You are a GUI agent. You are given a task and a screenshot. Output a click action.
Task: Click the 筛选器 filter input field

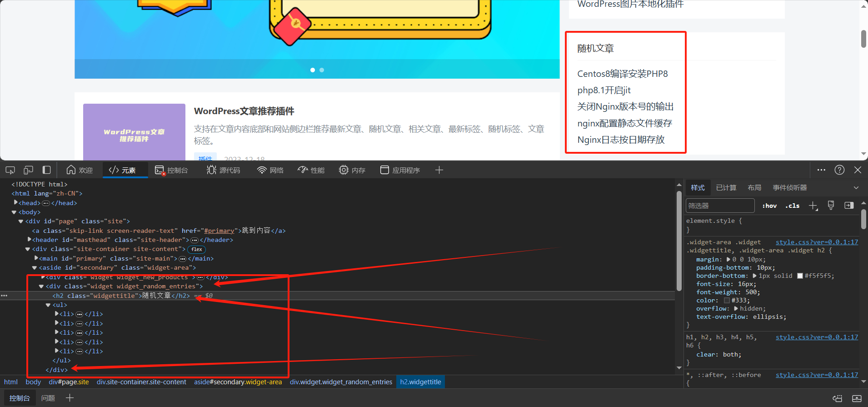(x=720, y=206)
